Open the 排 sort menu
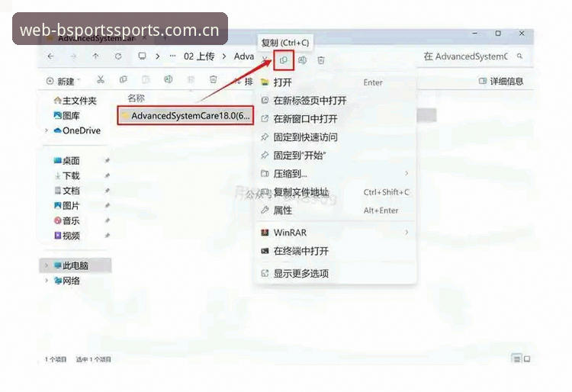This screenshot has width=572, height=392. (x=243, y=82)
